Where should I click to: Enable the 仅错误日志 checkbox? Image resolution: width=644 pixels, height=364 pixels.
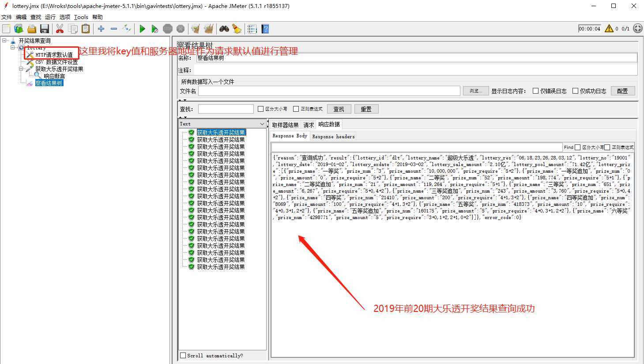(535, 91)
